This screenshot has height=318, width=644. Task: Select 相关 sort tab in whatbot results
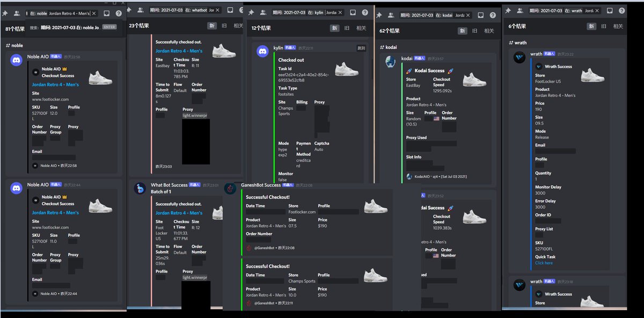tap(238, 25)
